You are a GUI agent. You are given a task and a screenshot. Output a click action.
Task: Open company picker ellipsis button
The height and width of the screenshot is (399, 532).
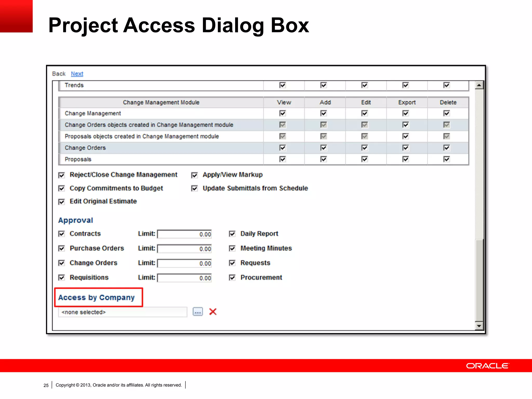point(198,311)
